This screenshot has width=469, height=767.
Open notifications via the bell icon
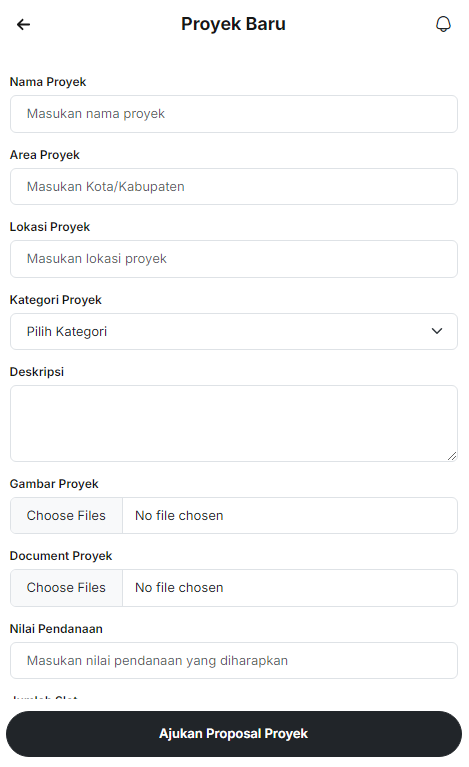(443, 24)
